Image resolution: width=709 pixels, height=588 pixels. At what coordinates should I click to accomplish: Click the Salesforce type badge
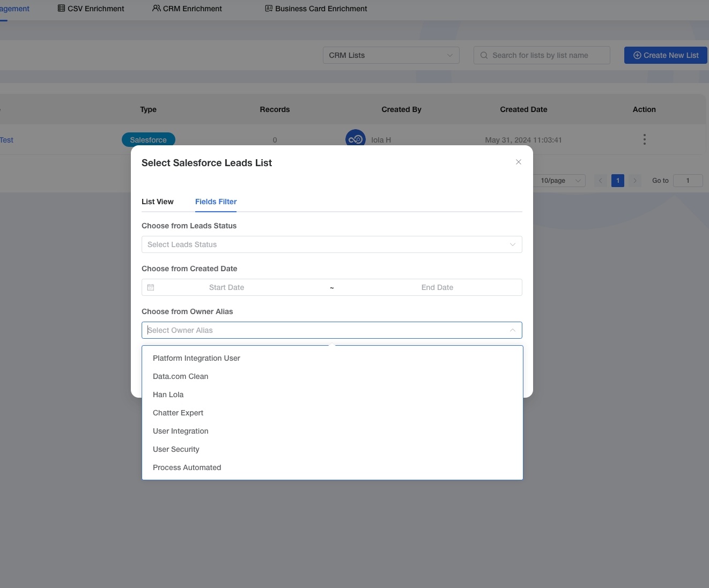[x=149, y=140]
